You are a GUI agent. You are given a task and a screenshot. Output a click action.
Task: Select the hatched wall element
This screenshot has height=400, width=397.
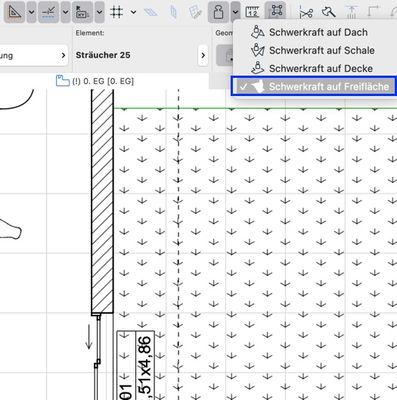click(102, 200)
